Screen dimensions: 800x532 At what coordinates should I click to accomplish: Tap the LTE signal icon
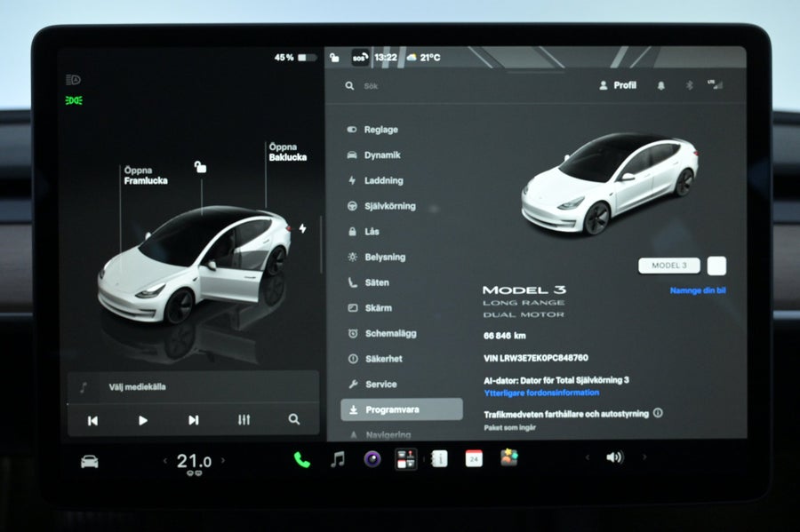pos(715,84)
